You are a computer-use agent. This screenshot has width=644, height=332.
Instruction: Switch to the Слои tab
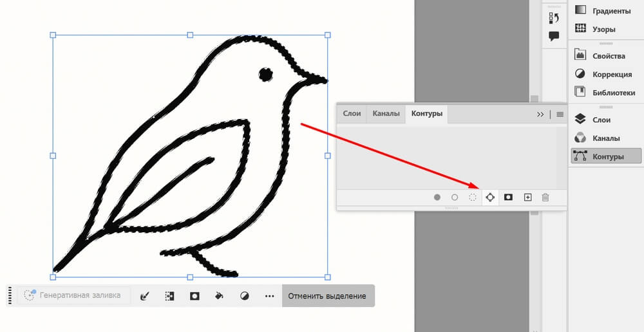coord(352,114)
